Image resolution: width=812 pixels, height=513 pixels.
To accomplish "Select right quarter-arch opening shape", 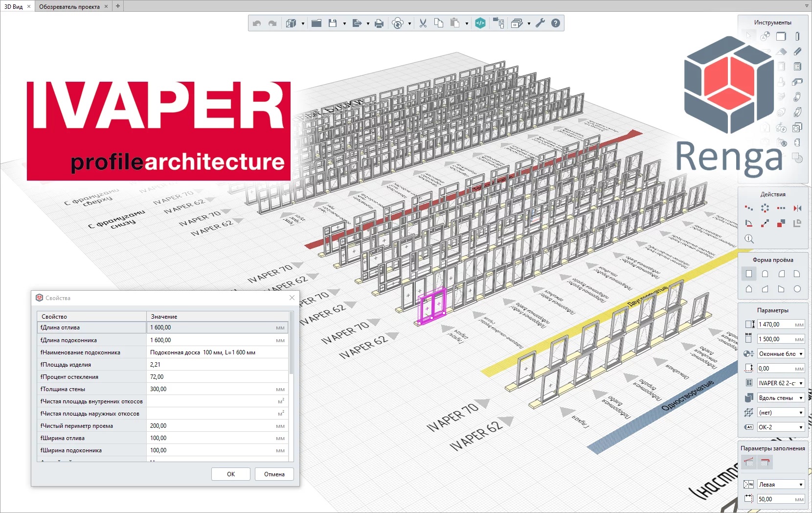I will point(797,274).
